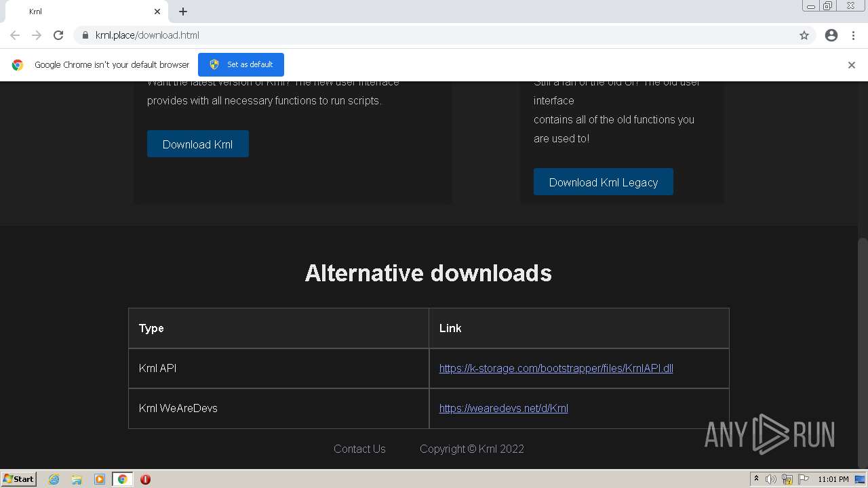The image size is (868, 488).
Task: Click the Show desktop button
Action: click(x=861, y=479)
